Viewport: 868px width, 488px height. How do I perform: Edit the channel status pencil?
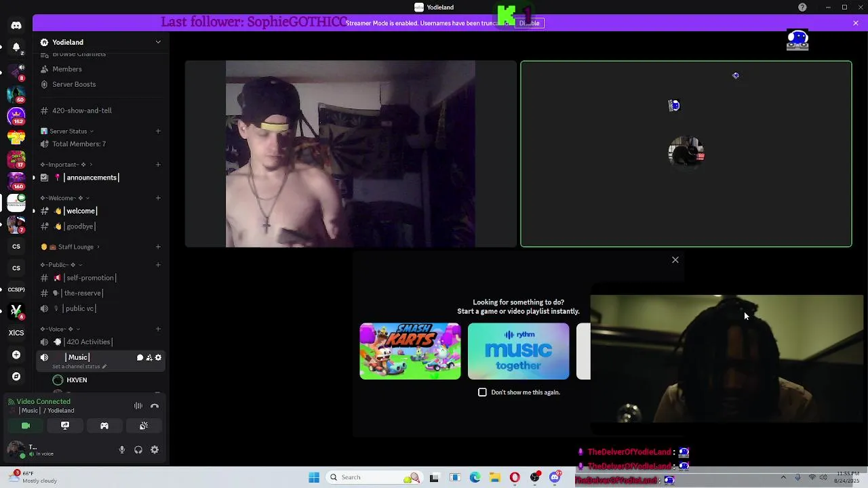tap(104, 367)
